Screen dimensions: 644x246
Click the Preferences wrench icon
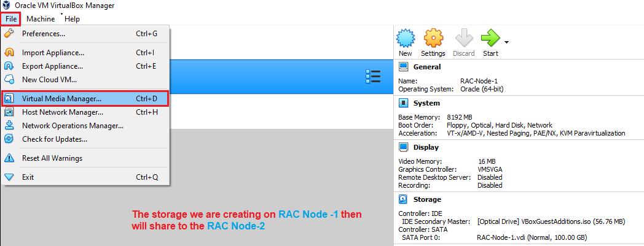click(9, 33)
